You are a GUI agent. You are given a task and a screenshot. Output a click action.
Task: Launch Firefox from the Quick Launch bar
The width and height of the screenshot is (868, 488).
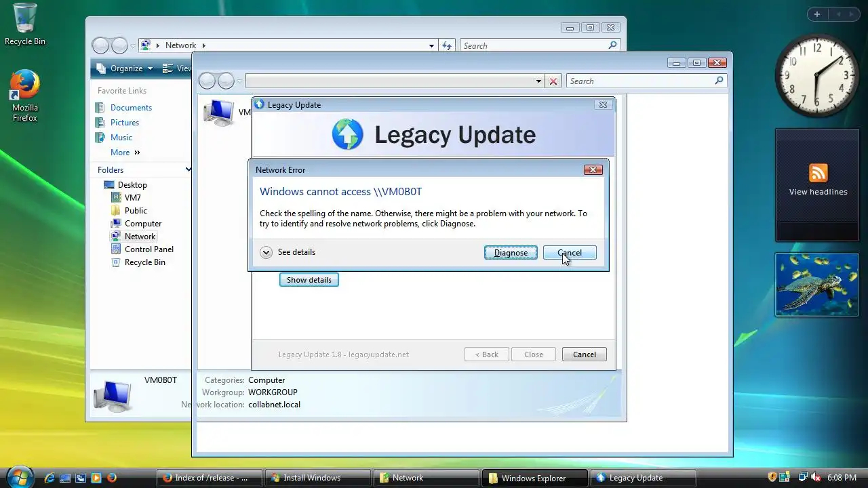pos(112,478)
